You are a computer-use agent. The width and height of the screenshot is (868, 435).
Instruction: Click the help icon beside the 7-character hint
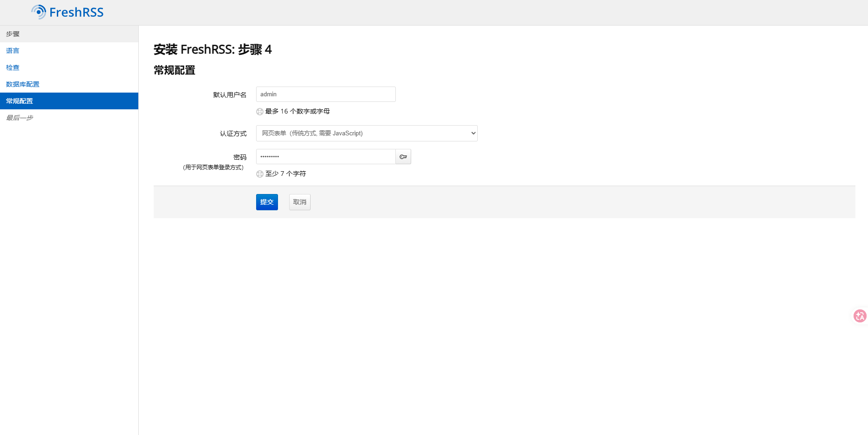click(x=260, y=174)
